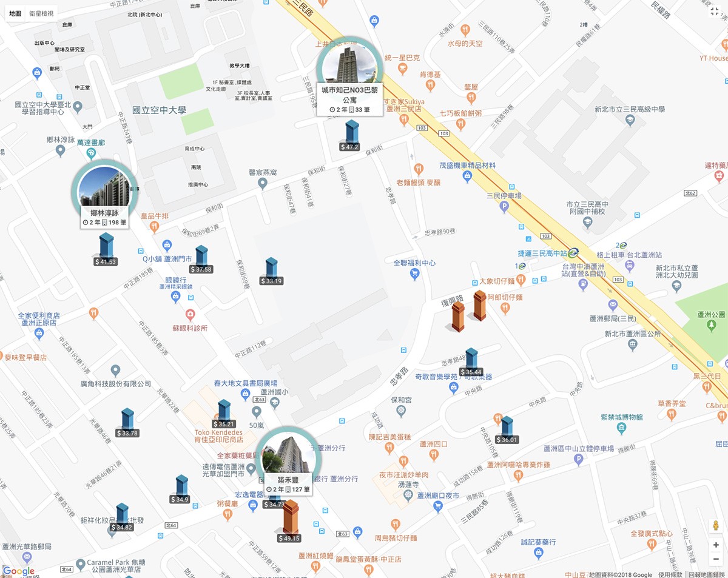Select the building marker priced $33.78
The height and width of the screenshot is (578, 728).
coord(127,423)
